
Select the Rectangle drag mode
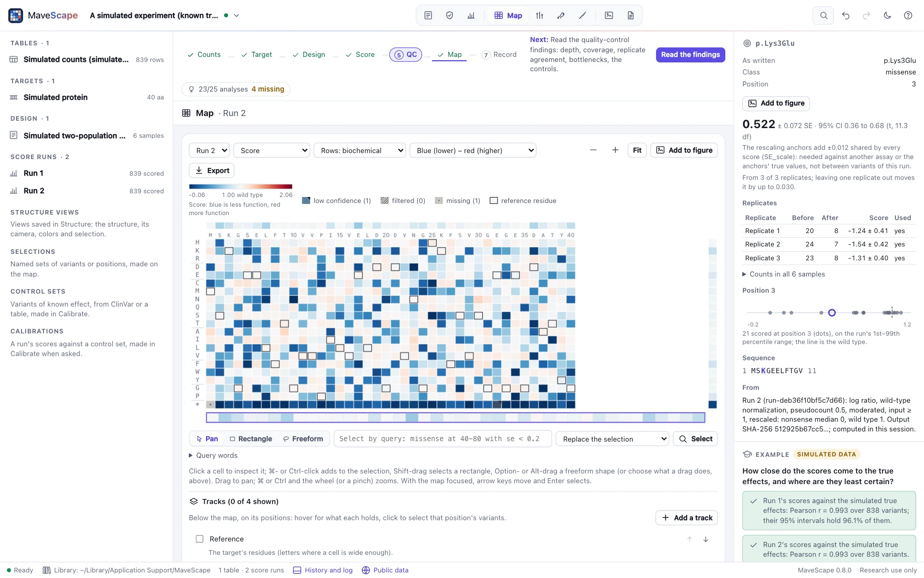(251, 439)
